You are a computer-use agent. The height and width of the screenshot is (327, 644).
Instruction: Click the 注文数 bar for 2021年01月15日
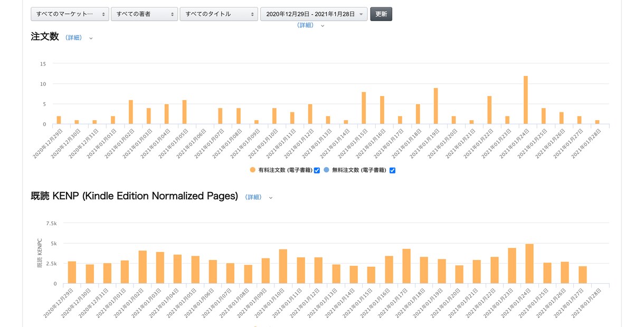tap(364, 108)
